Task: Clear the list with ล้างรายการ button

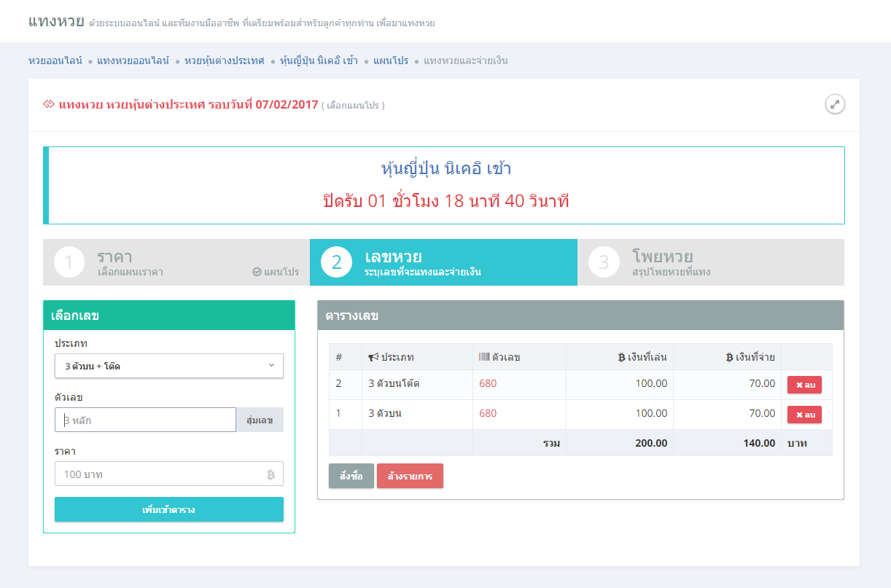Action: point(410,476)
